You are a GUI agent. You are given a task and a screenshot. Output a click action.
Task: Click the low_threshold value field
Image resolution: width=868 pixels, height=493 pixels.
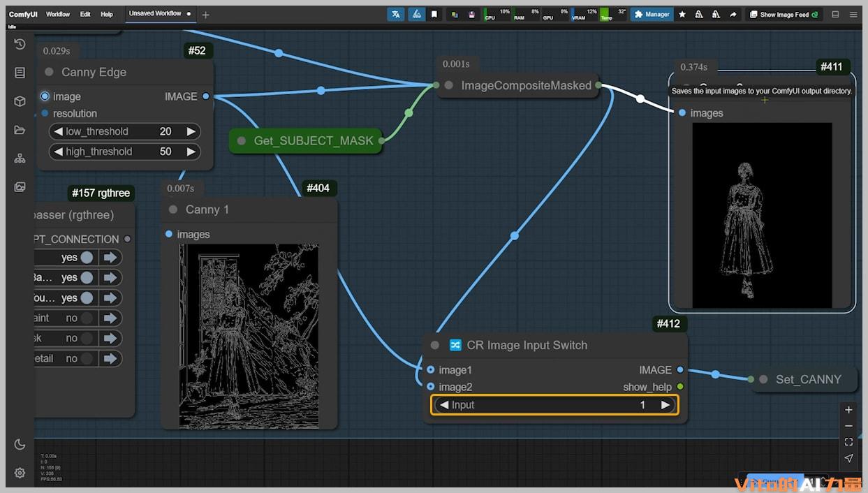[124, 131]
